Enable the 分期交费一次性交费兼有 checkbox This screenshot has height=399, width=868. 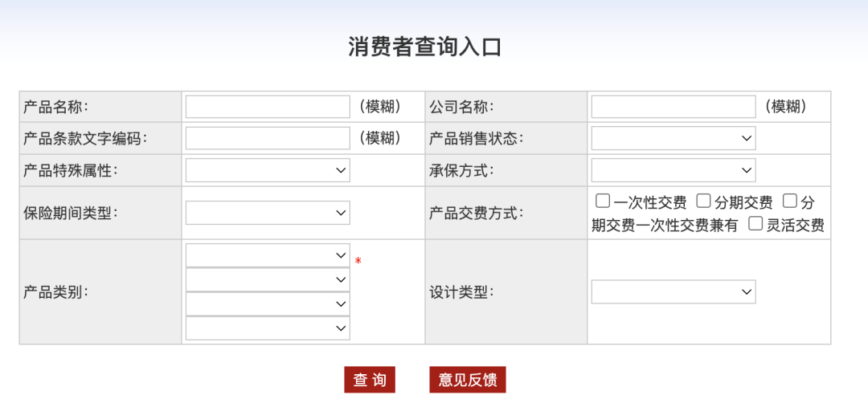[790, 201]
